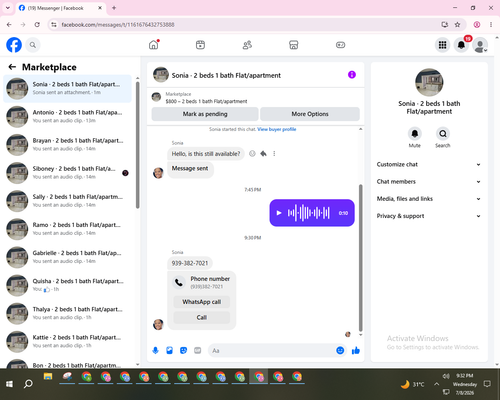500x400 pixels.
Task: Open the Facebook home logo
Action: [x=14, y=45]
